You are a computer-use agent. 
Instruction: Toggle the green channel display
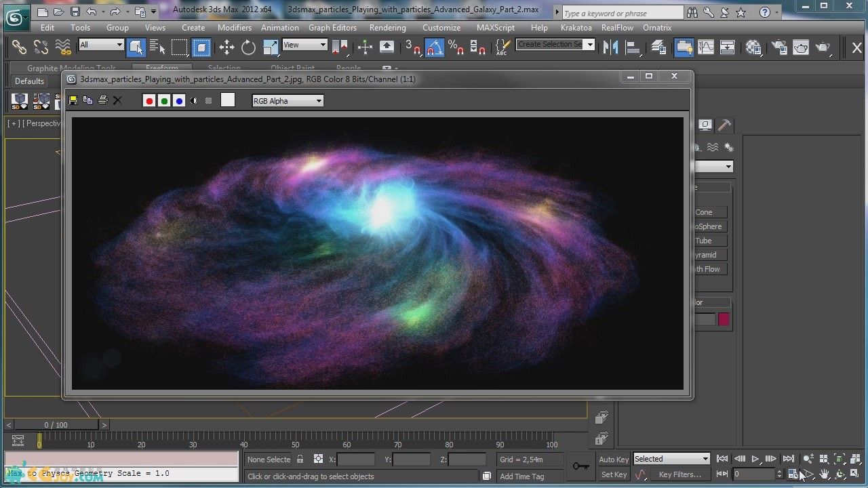[164, 101]
